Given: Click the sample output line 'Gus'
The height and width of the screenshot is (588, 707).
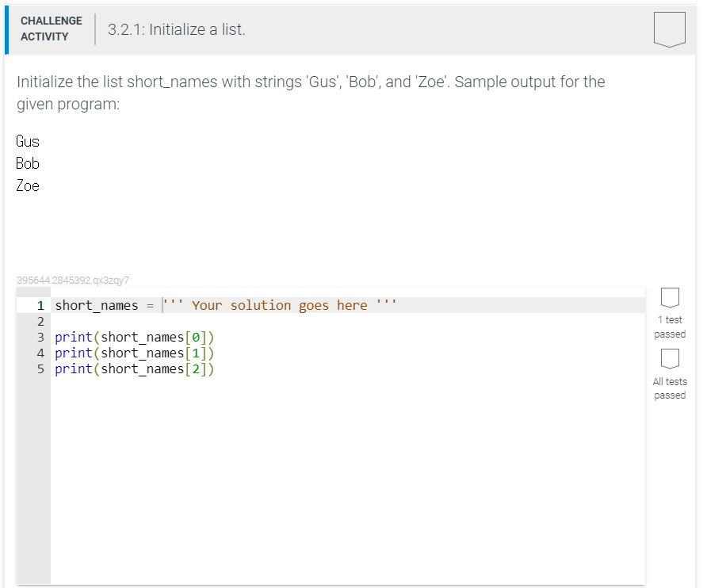Looking at the screenshot, I should coord(28,141).
